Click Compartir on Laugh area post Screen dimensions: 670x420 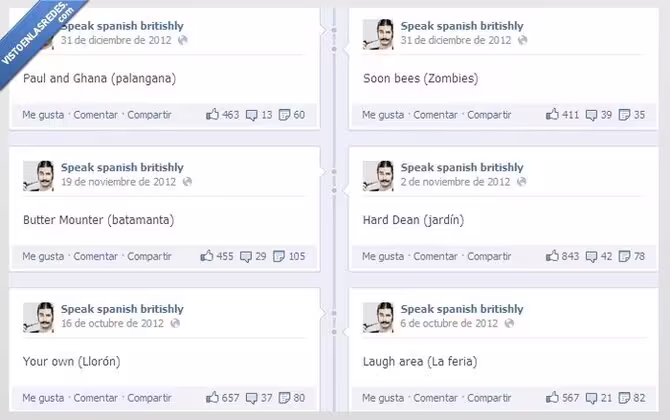pyautogui.click(x=489, y=398)
